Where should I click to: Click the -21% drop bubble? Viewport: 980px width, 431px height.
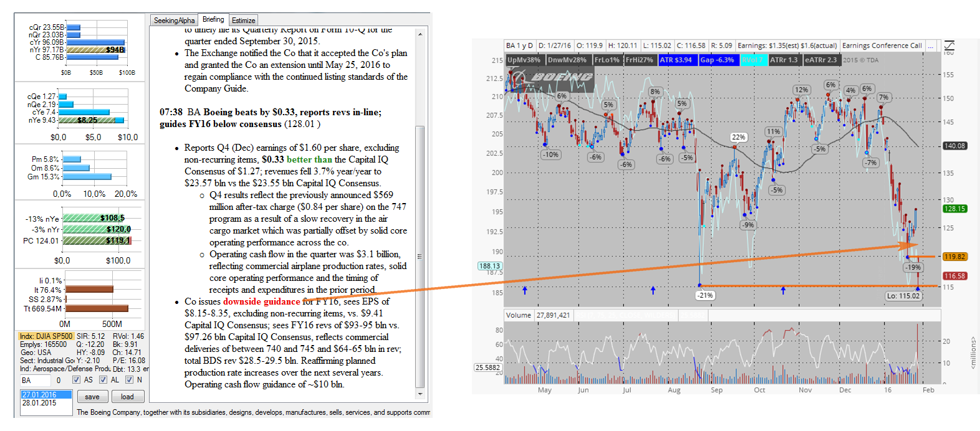(x=705, y=295)
